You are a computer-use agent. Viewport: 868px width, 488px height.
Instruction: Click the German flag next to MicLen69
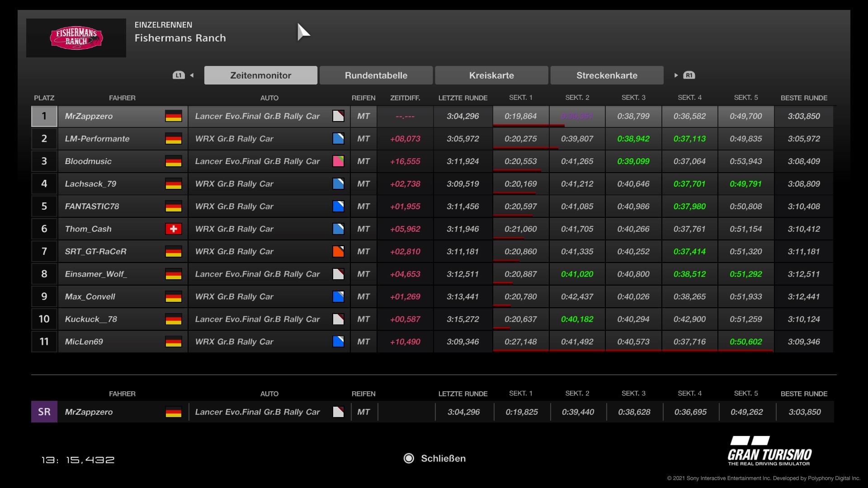(173, 342)
